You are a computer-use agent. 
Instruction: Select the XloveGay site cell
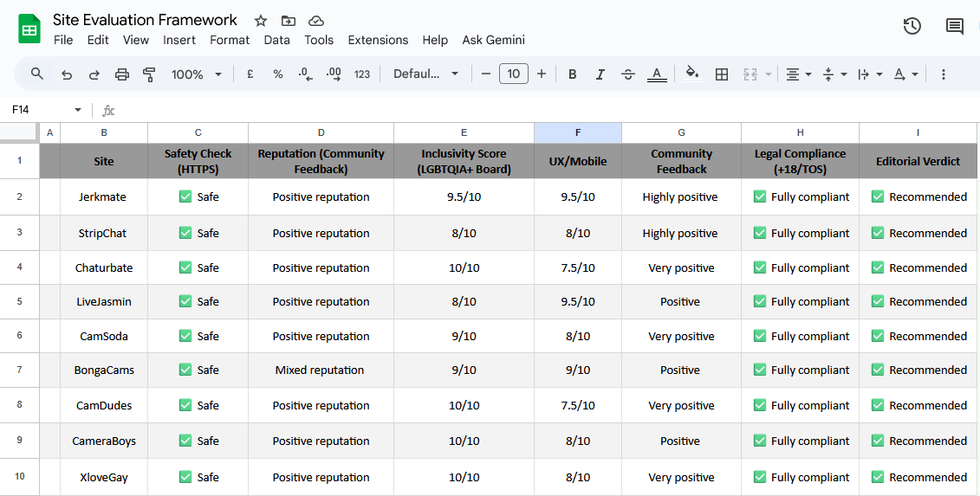[104, 477]
